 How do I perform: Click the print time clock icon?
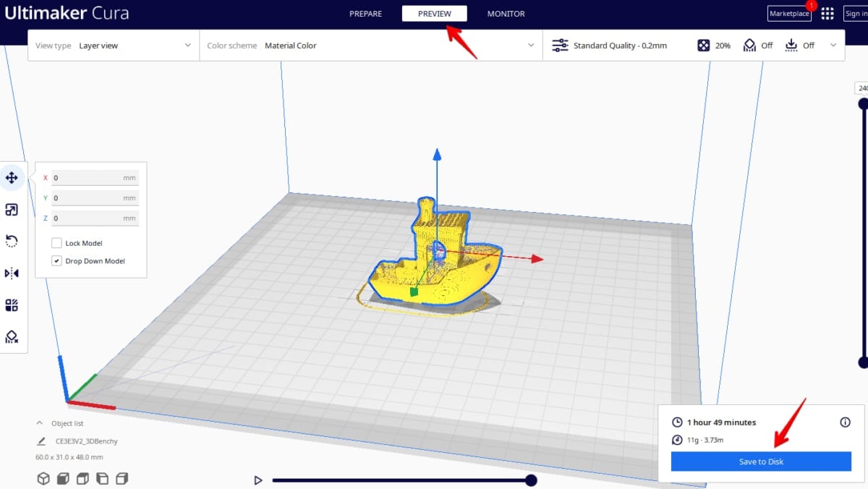[677, 422]
